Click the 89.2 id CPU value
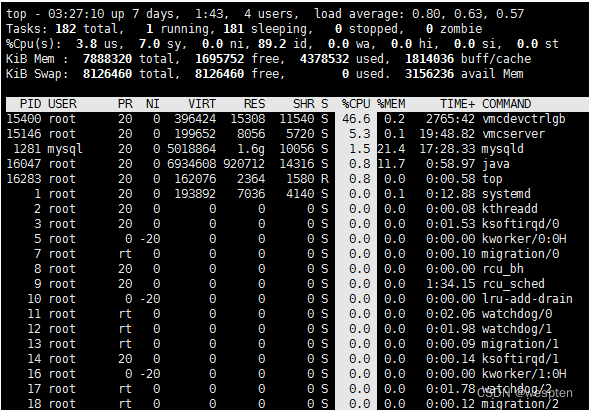Viewport: 589px width, 410px height. coord(272,44)
